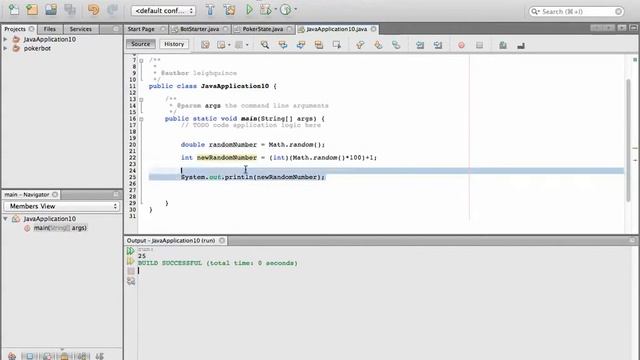This screenshot has width=640, height=360.
Task: Toggle Bookmark icon in editor toolbar
Action: (396, 45)
